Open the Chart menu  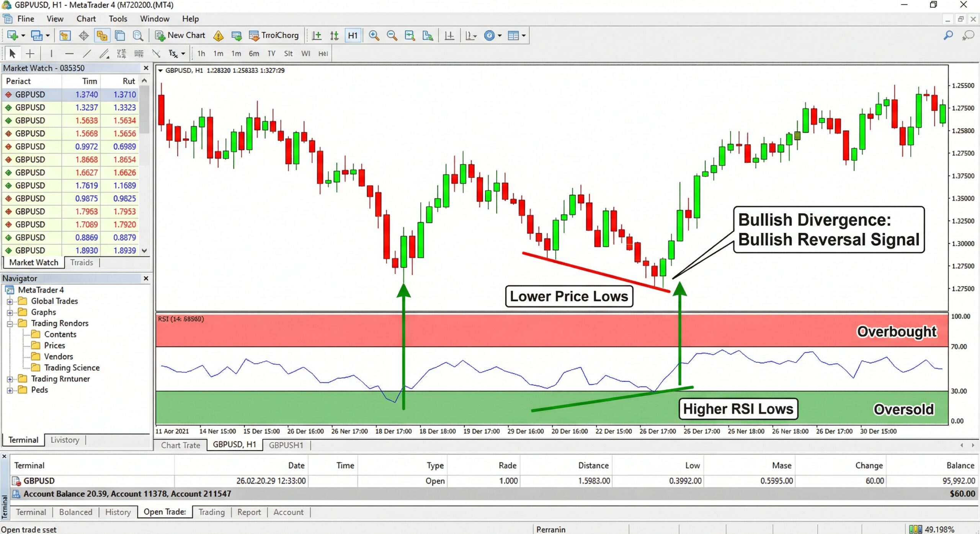[86, 18]
